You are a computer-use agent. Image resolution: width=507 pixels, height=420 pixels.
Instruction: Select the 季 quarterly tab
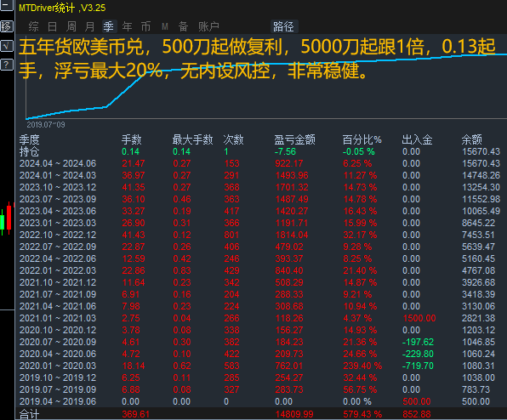coord(108,26)
